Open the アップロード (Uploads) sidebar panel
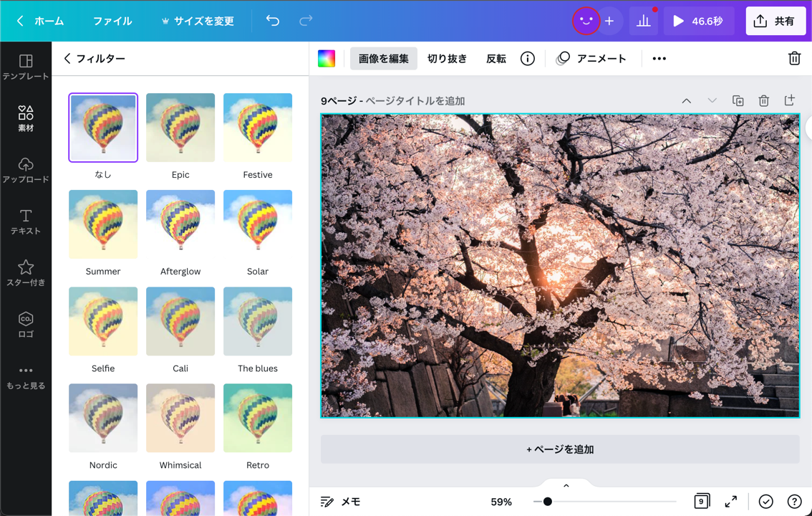Image resolution: width=812 pixels, height=516 pixels. (25, 171)
